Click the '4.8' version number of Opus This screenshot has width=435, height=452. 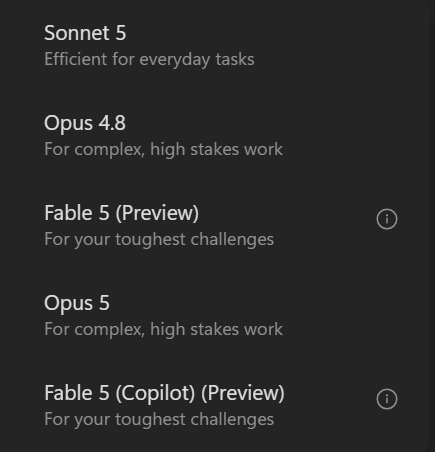click(112, 123)
